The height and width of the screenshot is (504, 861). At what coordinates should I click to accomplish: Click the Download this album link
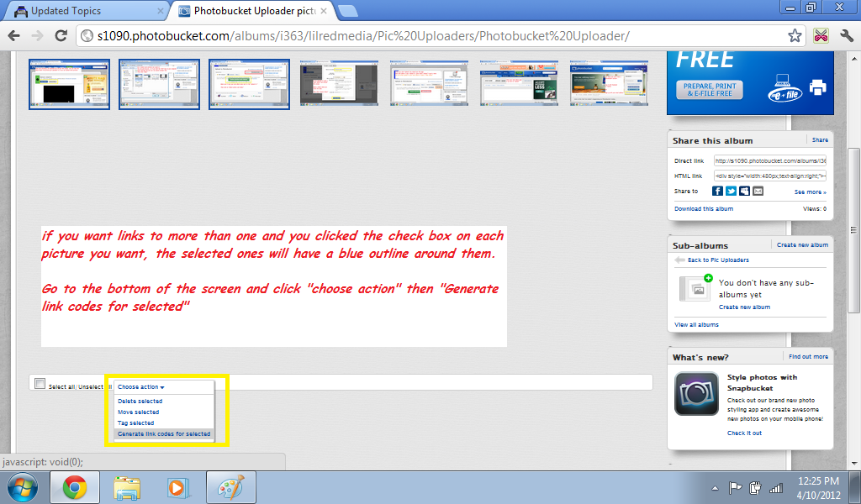[704, 209]
